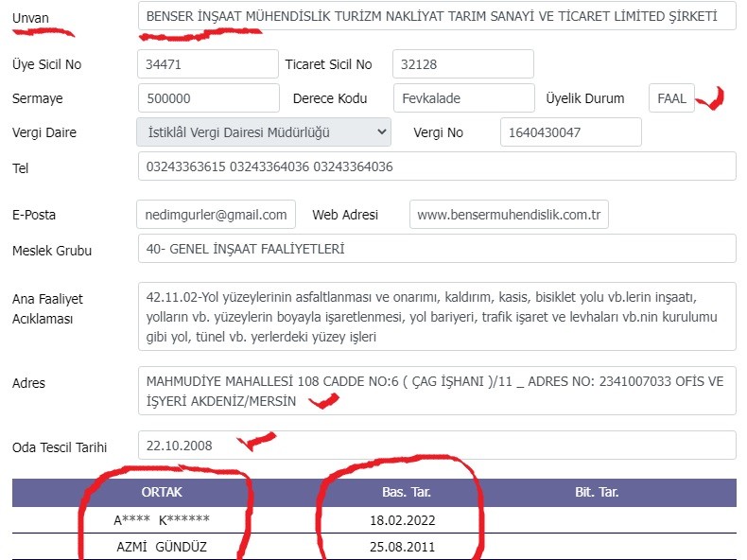Click the Tel phone numbers field

point(437,166)
